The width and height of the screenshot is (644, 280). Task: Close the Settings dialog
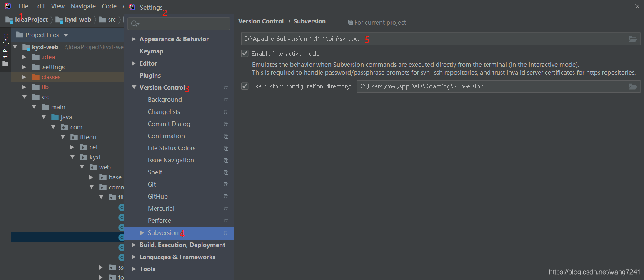637,6
